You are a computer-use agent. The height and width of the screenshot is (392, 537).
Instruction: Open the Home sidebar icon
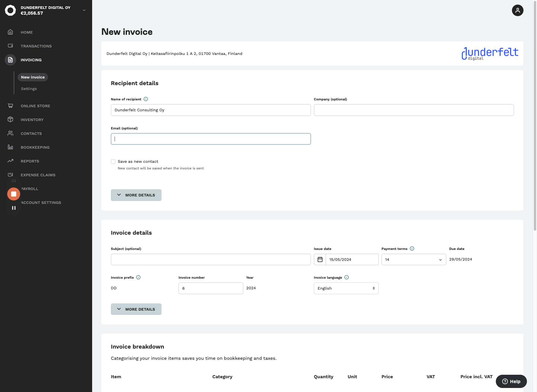(x=10, y=32)
